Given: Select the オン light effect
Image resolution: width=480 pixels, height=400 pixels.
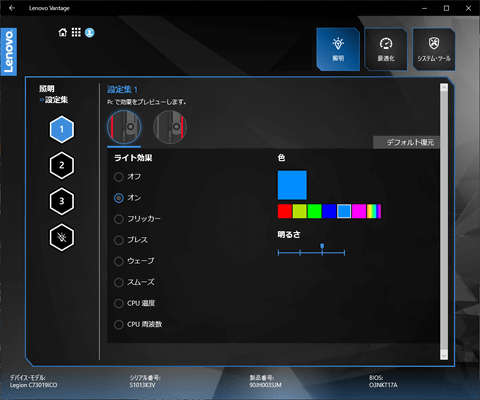Looking at the screenshot, I should tap(127, 198).
